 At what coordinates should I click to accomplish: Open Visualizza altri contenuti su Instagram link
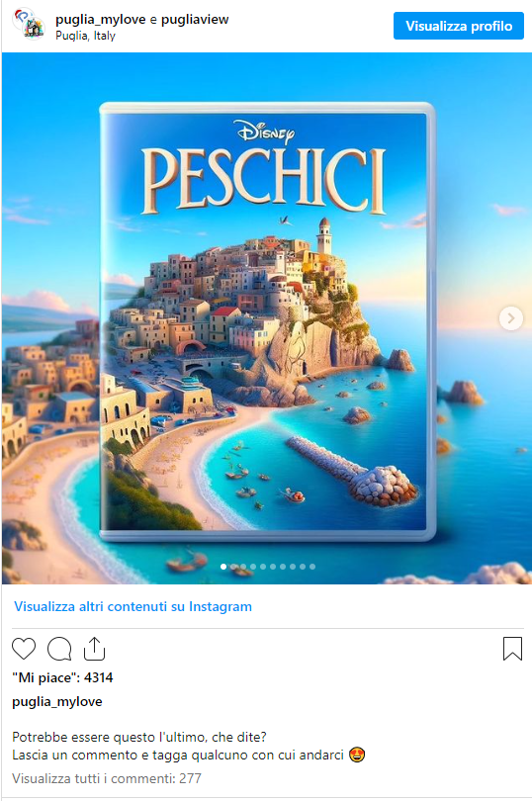pyautogui.click(x=133, y=606)
